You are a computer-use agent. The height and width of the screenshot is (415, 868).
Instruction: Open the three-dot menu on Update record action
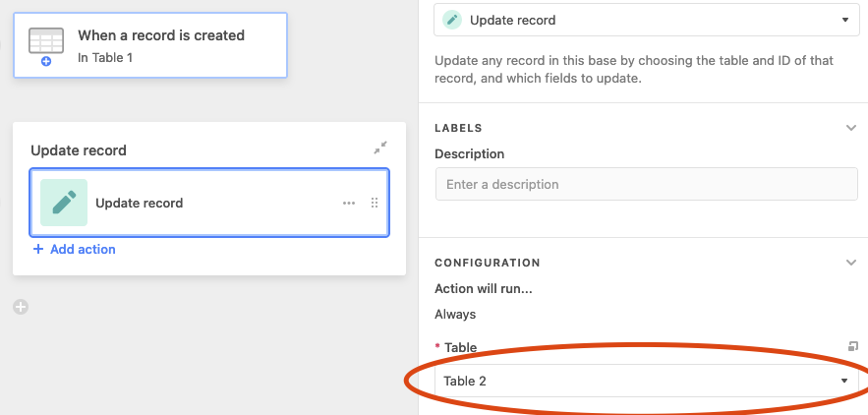349,204
